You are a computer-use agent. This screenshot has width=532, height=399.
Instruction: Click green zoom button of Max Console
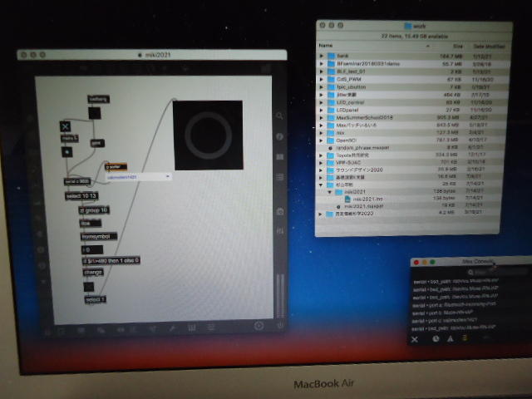coord(432,262)
